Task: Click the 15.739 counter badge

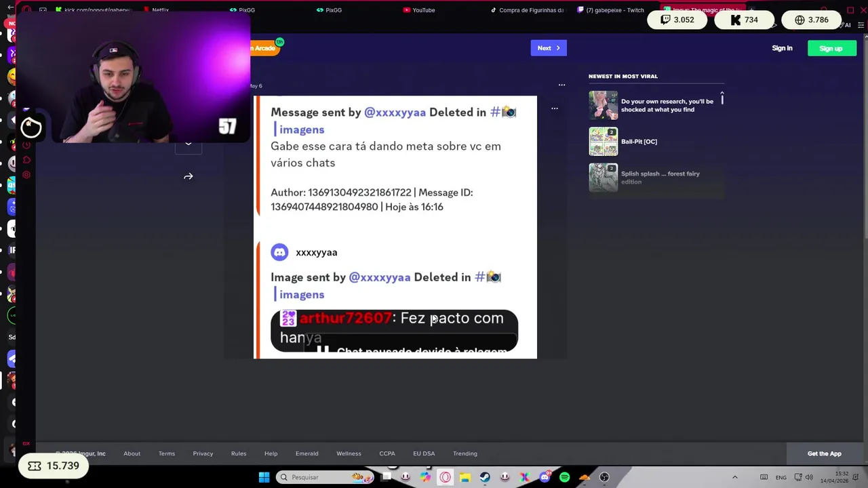Action: (x=53, y=466)
